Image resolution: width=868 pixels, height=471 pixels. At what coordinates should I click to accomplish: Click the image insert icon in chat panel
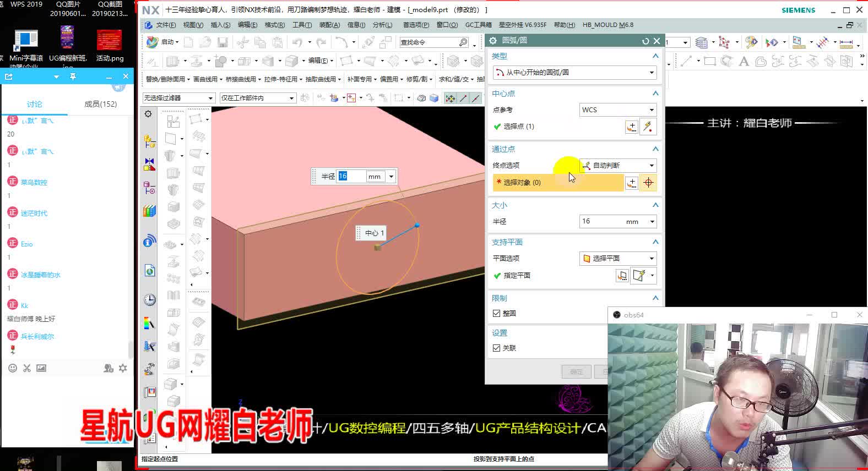(41, 368)
